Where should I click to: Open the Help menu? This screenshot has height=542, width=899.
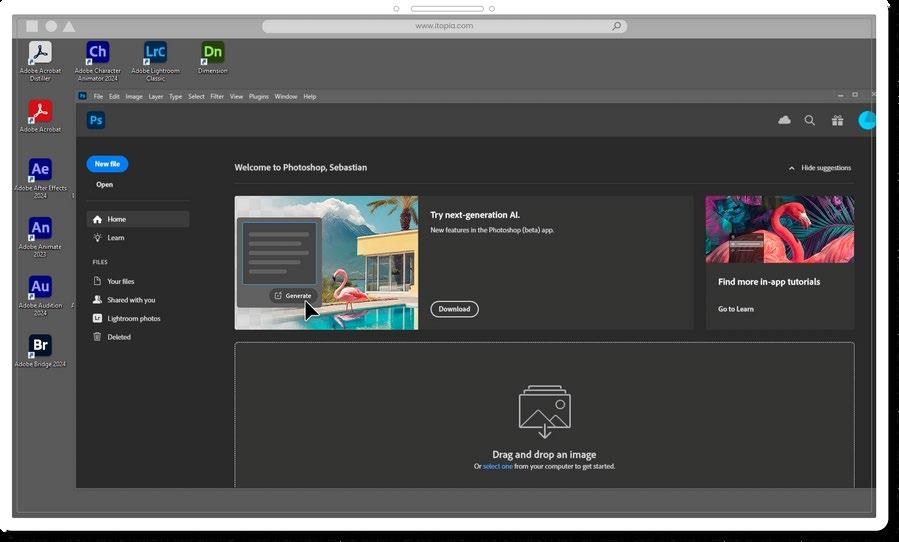coord(310,96)
